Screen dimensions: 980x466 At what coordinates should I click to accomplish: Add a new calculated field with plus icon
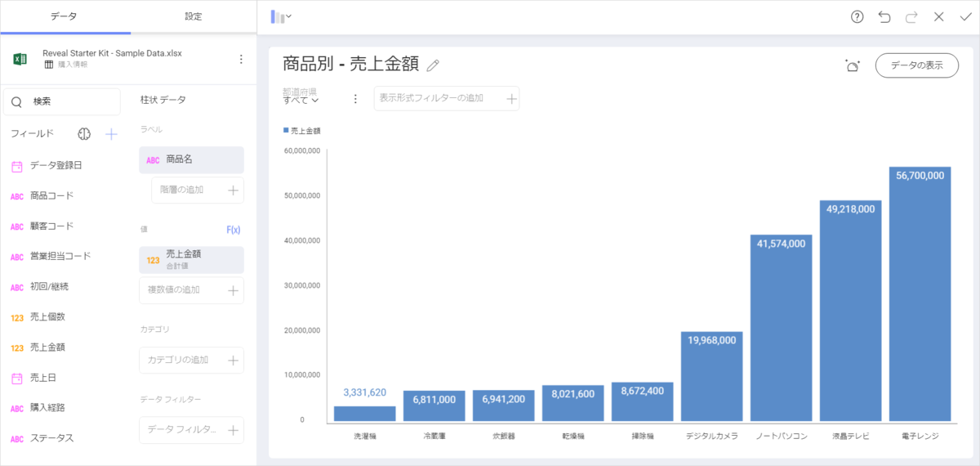click(x=112, y=133)
